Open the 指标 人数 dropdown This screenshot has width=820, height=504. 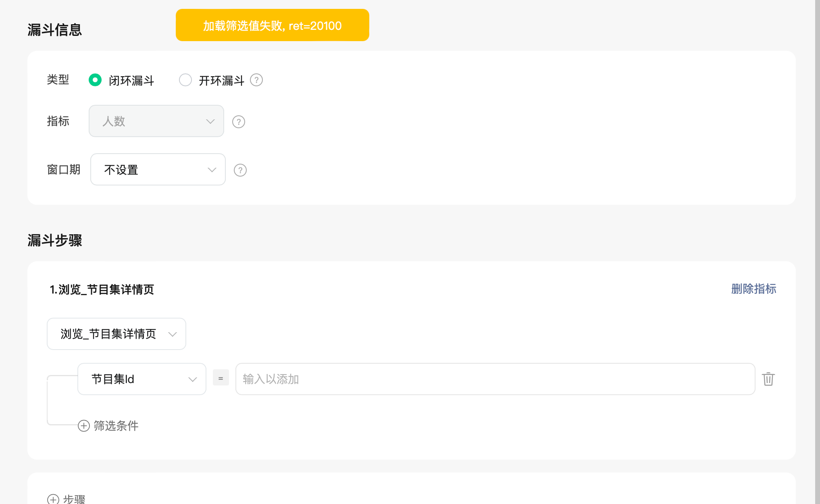156,121
